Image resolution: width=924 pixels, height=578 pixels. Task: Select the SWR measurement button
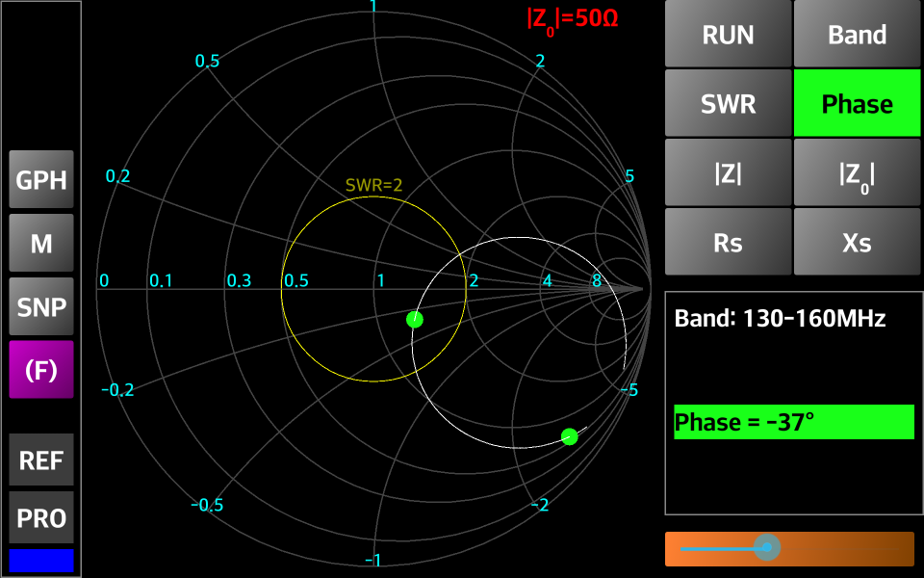click(x=728, y=103)
